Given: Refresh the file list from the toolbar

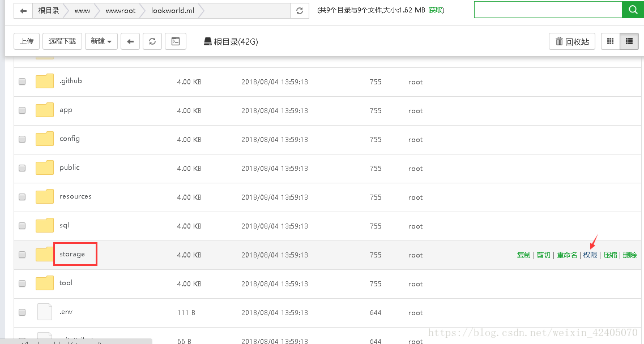Looking at the screenshot, I should [x=152, y=41].
